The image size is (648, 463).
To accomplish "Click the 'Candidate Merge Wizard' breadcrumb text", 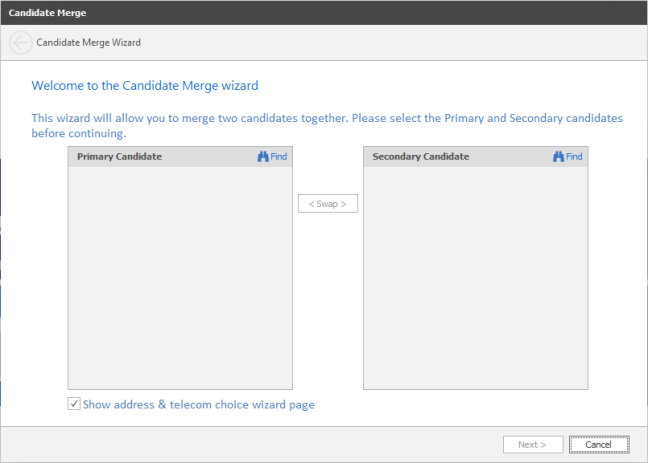I will [x=88, y=43].
